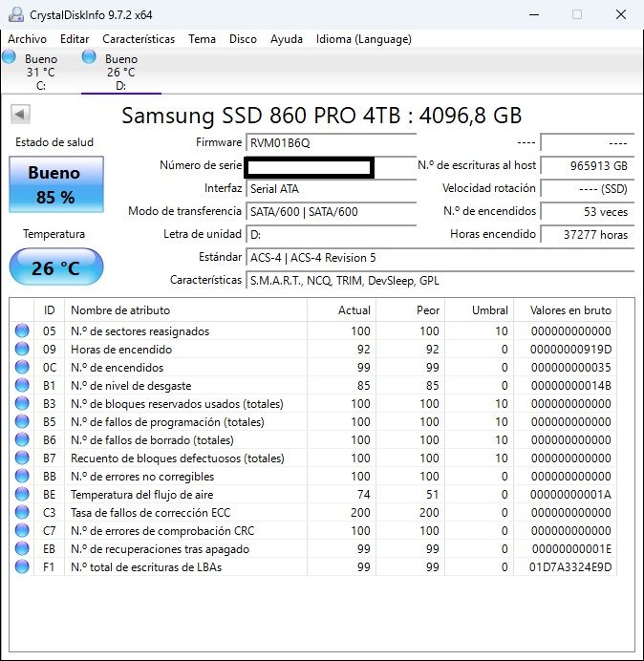Click the previous disk arrow button
The height and width of the screenshot is (661, 644).
pos(20,114)
